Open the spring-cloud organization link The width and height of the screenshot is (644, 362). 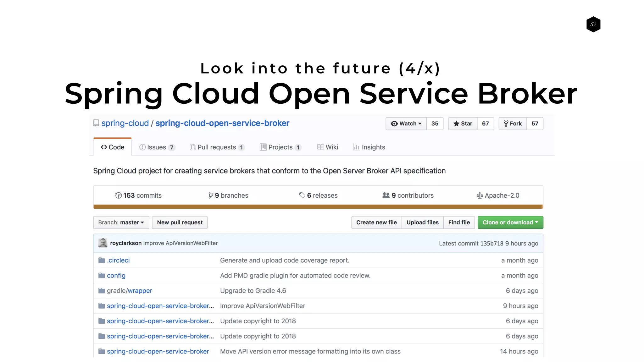(125, 123)
